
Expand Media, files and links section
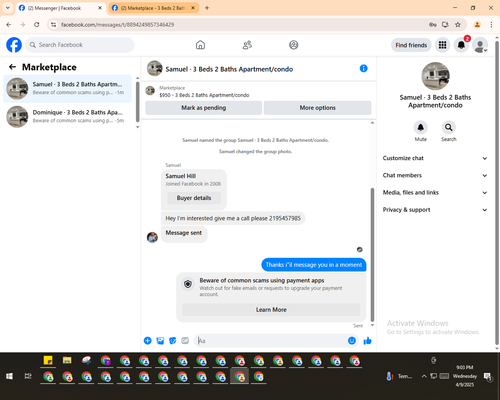click(435, 192)
